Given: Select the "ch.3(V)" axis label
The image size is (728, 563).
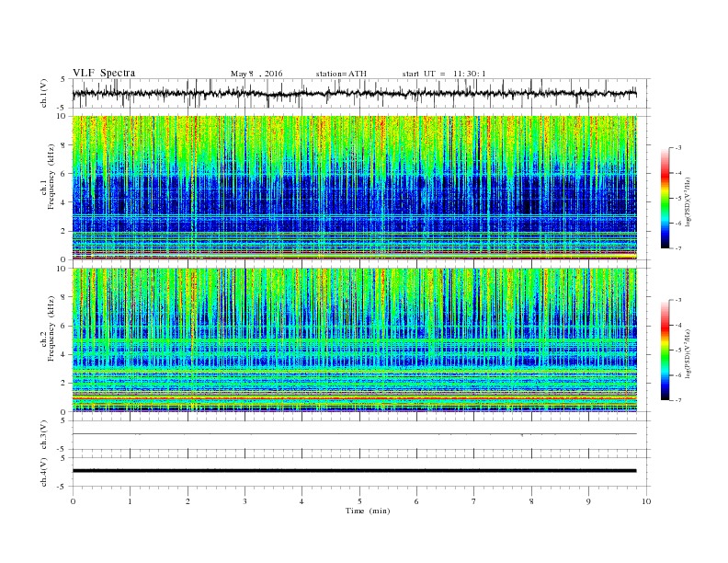Looking at the screenshot, I should click(44, 435).
